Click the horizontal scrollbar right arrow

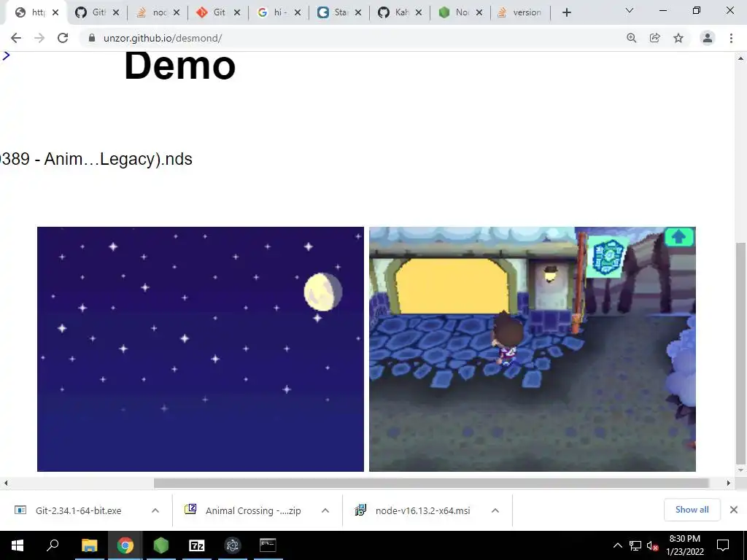729,483
